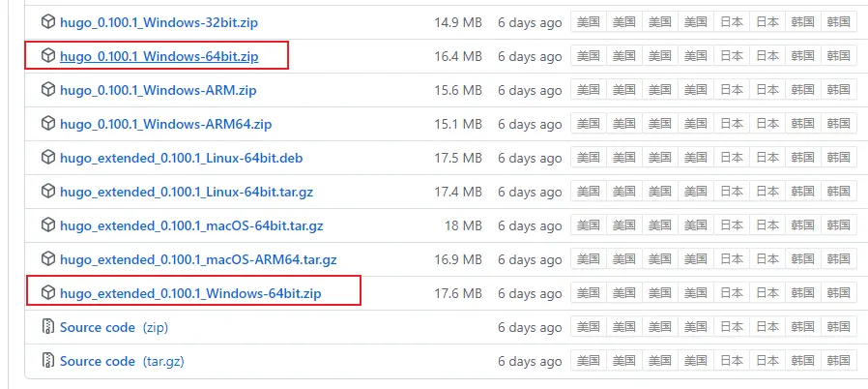Click last 韩国 mirror in Linux-64bit.deb row

[x=838, y=158]
